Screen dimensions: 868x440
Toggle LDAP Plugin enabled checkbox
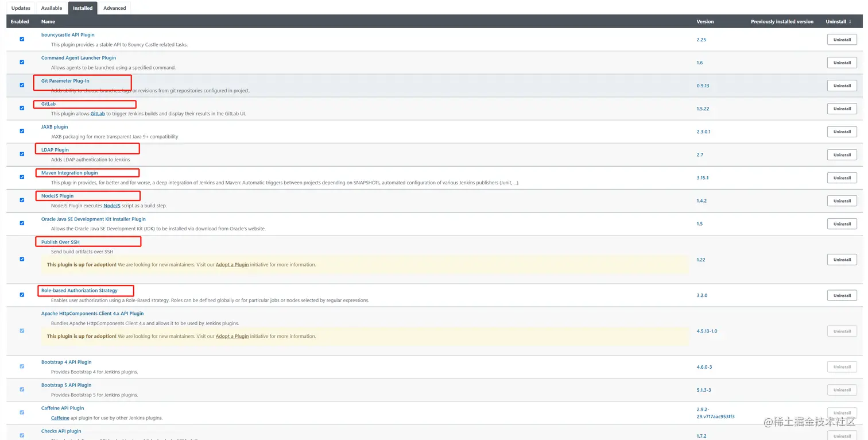(22, 154)
